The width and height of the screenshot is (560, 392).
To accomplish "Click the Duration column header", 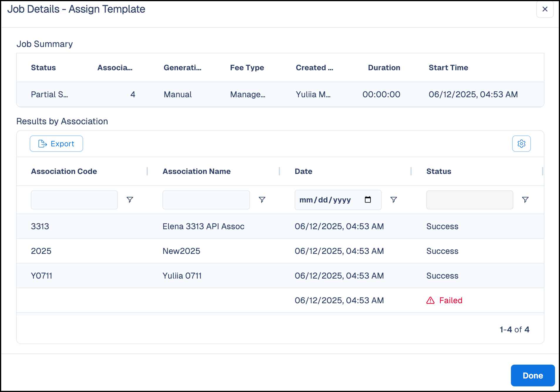I will (x=384, y=68).
